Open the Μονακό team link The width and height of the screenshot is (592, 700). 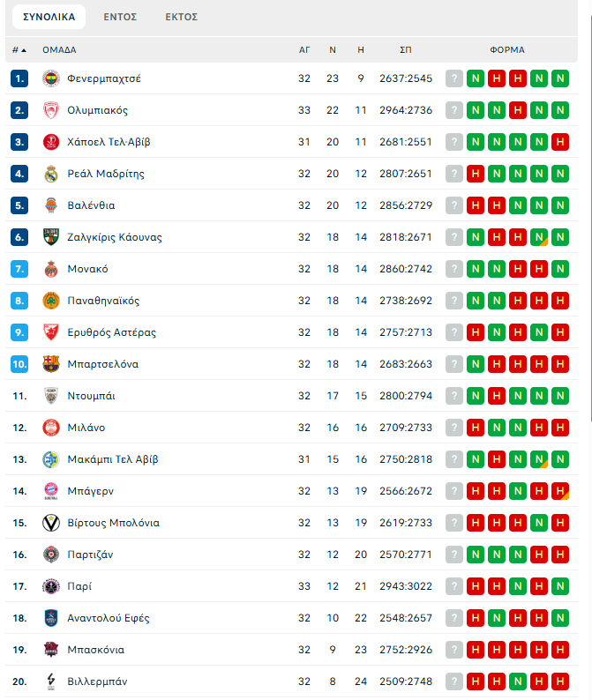(87, 269)
